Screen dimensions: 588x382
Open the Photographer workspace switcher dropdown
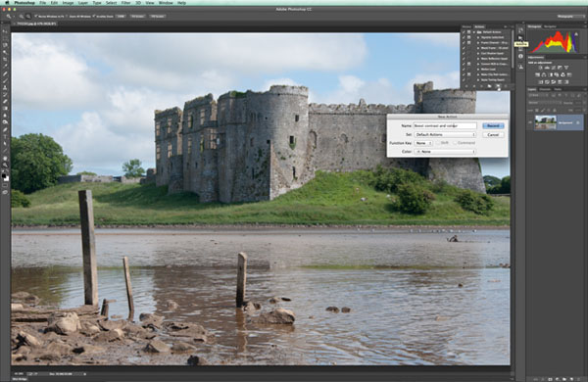click(570, 16)
